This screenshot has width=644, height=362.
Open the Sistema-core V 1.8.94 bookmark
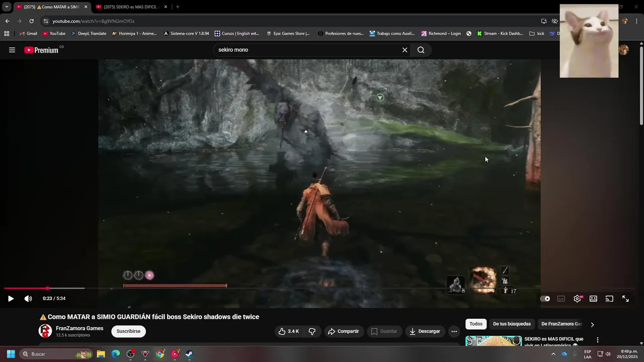(186, 34)
